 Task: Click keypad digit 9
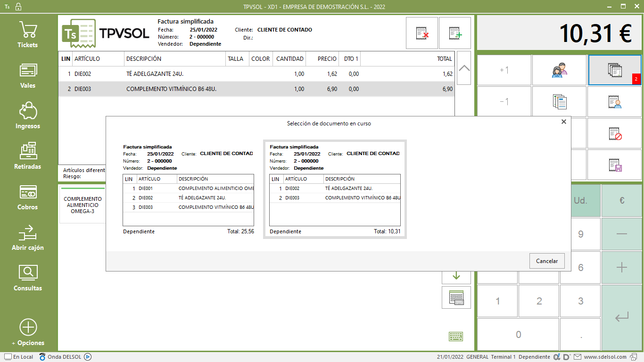[x=580, y=234]
